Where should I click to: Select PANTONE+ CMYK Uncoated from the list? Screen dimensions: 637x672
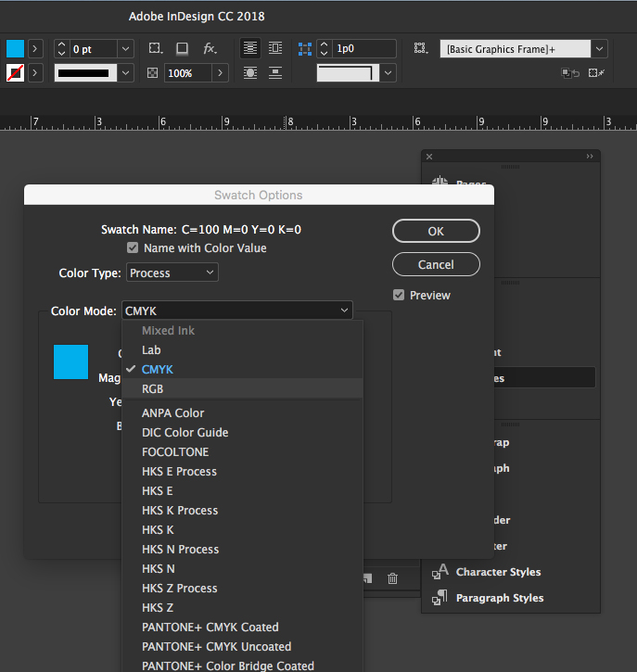pyautogui.click(x=243, y=646)
